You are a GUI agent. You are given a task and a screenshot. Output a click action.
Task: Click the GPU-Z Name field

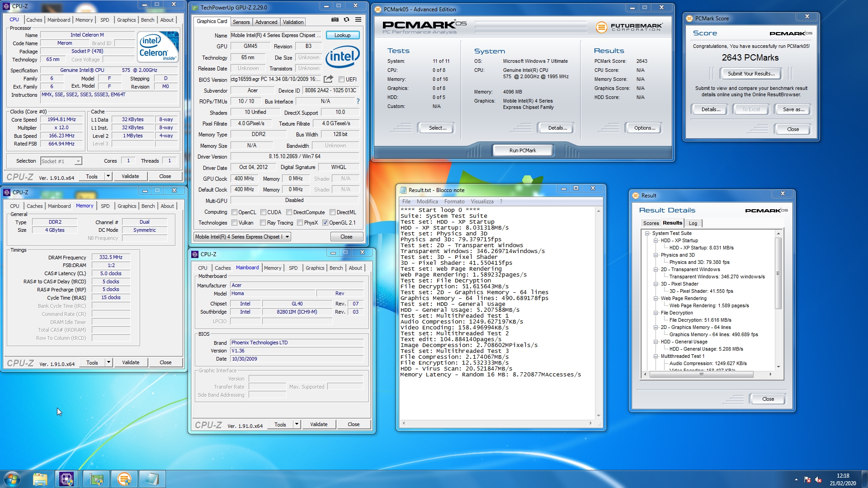[x=276, y=35]
